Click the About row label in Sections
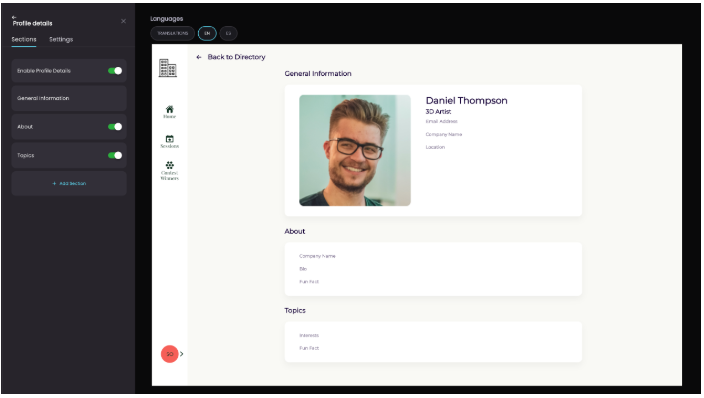704x398 pixels. pyautogui.click(x=25, y=127)
